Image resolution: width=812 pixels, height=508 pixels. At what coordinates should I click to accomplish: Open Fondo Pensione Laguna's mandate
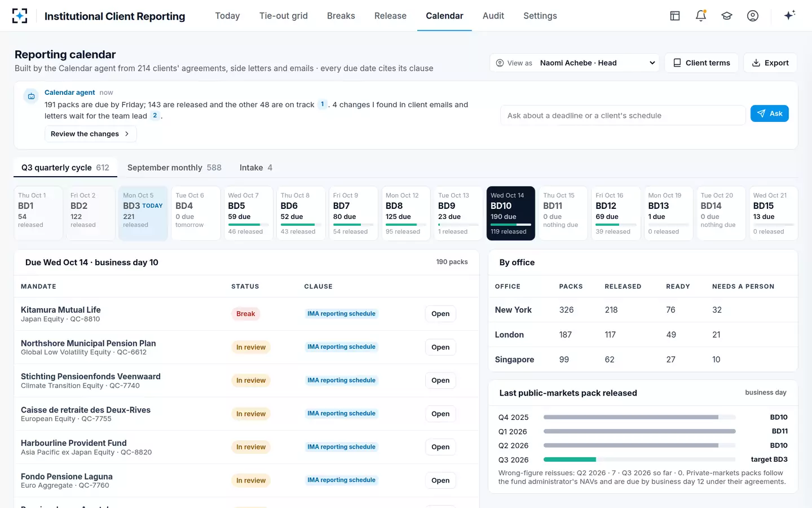tap(440, 480)
